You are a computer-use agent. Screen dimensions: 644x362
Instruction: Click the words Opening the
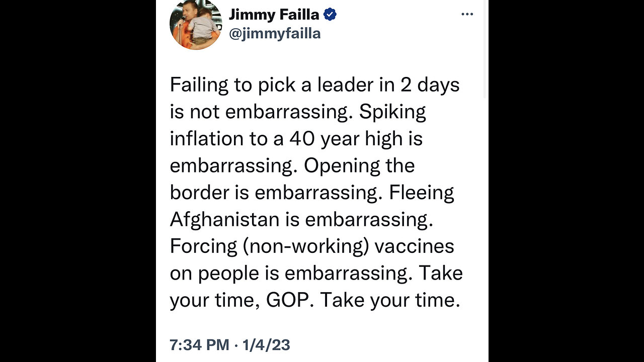(x=359, y=166)
